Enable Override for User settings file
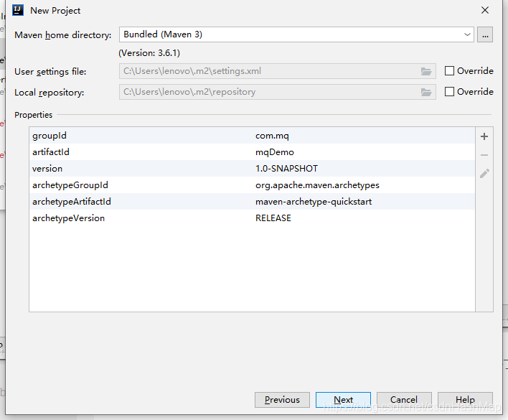The image size is (508, 420). click(x=449, y=71)
